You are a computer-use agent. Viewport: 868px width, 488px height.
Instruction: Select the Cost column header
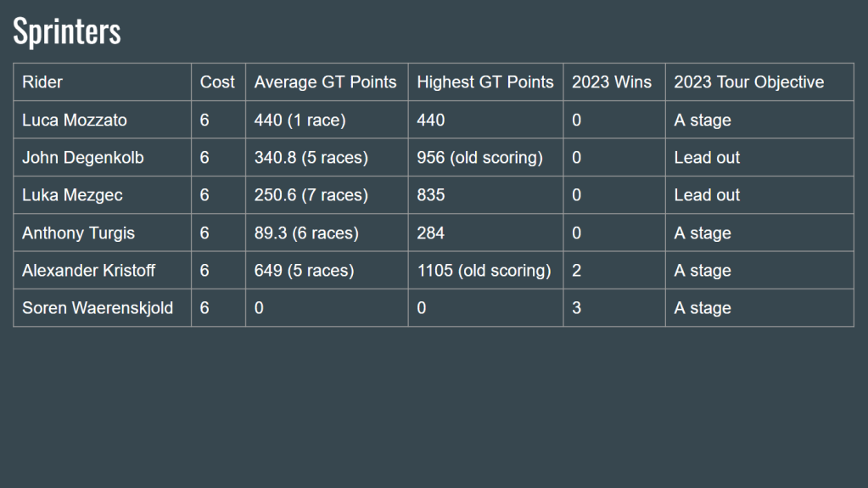coord(217,82)
